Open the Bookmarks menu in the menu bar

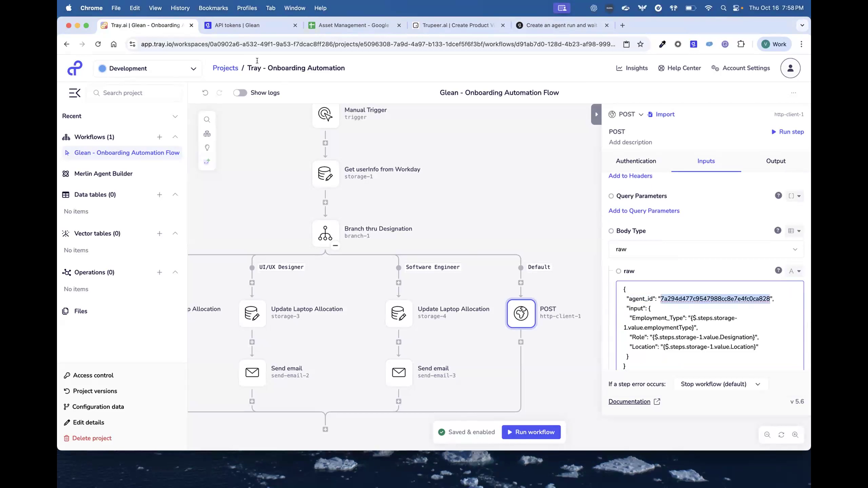[x=213, y=8]
